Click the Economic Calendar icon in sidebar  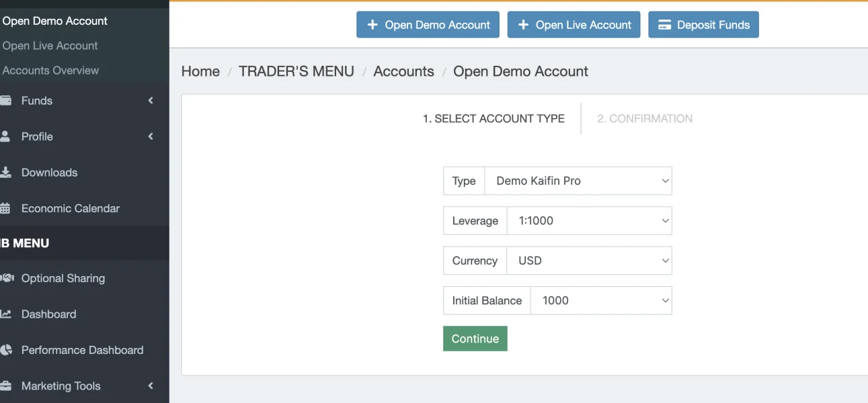(x=5, y=208)
